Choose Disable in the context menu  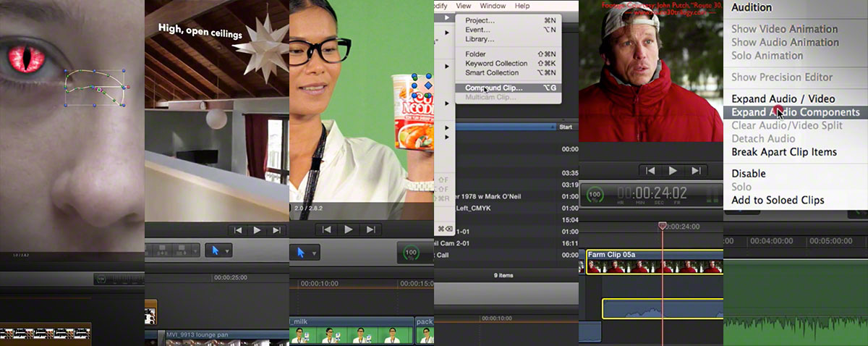tap(796, 174)
